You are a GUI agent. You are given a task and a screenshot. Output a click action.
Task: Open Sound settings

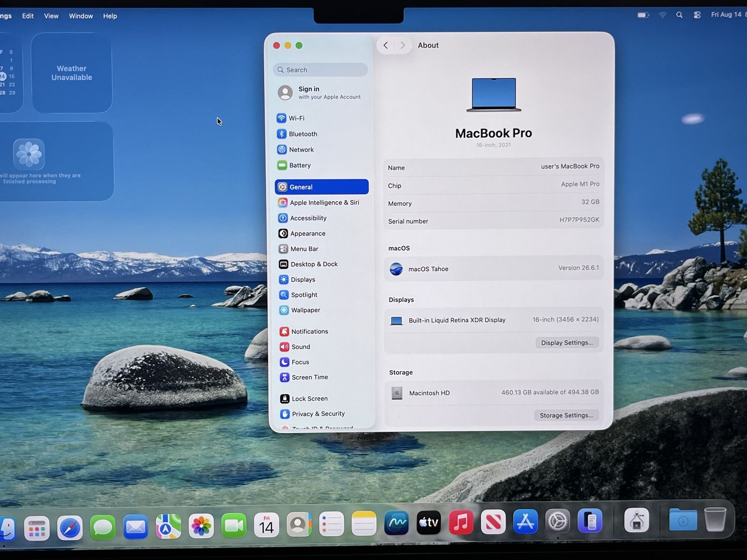coord(322,347)
